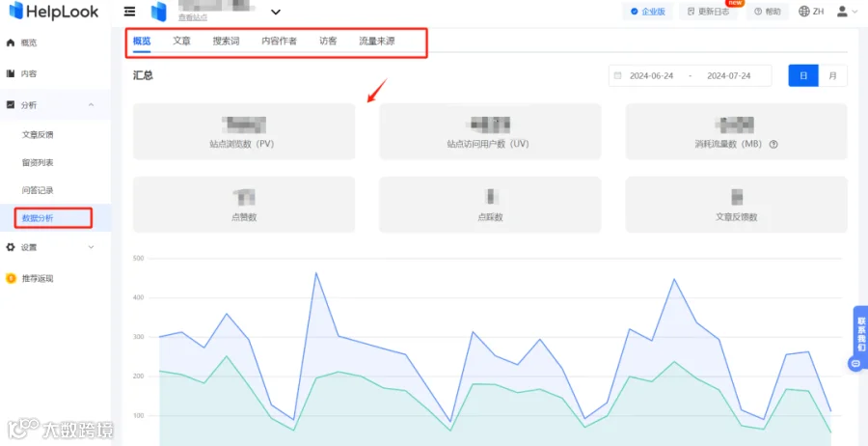Open the 更新日志 changelog button

(708, 12)
